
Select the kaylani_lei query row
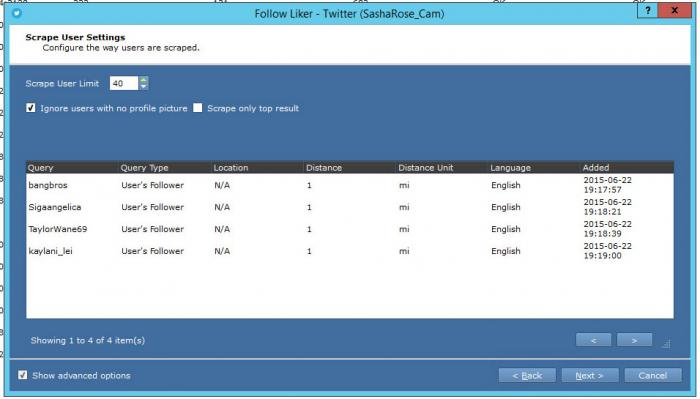[350, 251]
